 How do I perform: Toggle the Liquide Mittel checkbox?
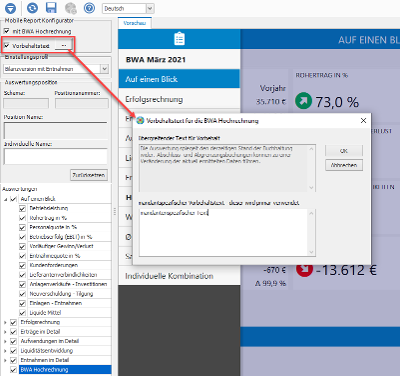tap(22, 313)
